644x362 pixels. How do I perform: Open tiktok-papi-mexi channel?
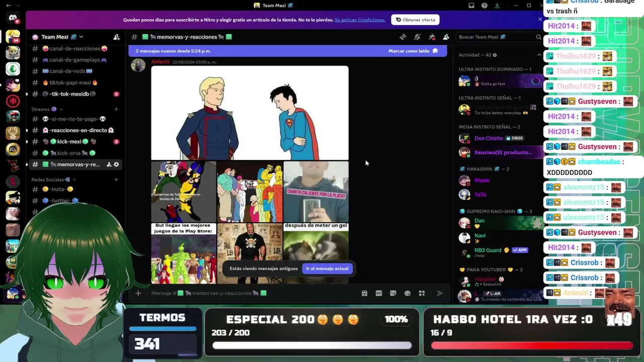click(x=74, y=82)
